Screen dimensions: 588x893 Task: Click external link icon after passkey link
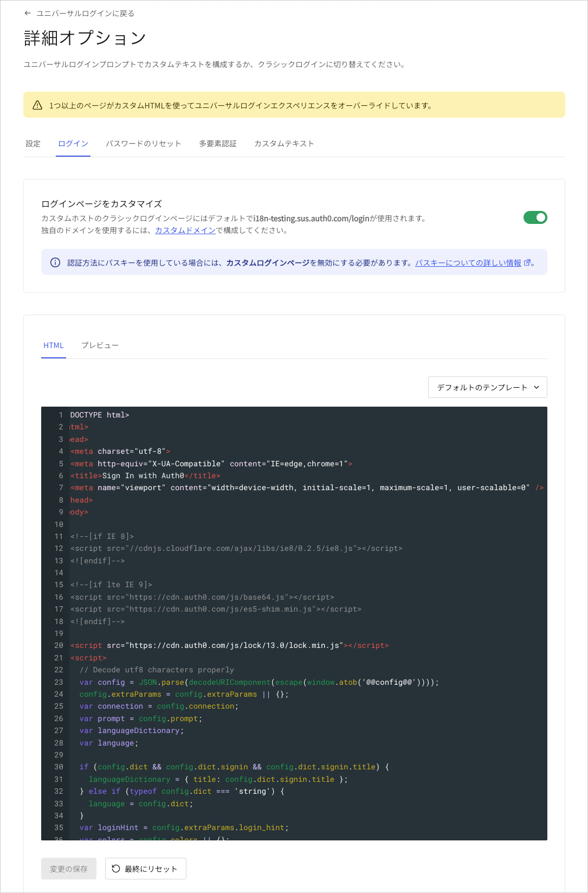click(x=527, y=262)
